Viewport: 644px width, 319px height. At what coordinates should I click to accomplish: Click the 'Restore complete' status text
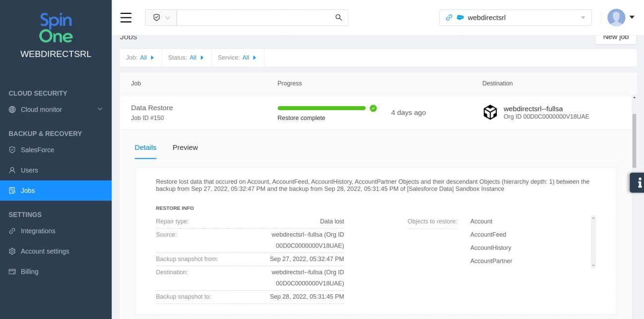point(301,118)
